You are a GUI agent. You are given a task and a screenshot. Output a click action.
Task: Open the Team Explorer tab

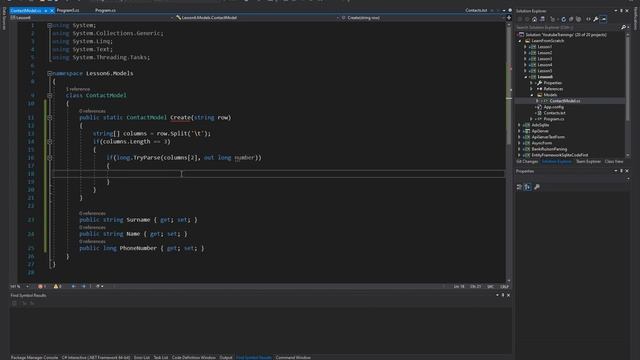click(588, 162)
